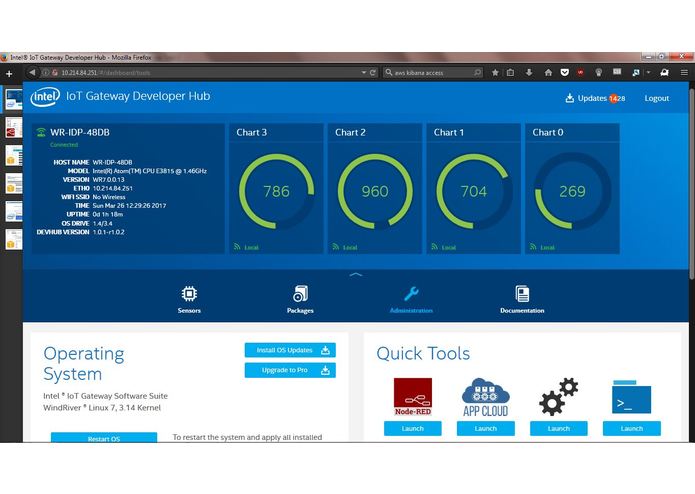The width and height of the screenshot is (695, 494).
Task: Click the IP address 10.214.84.251 value
Action: tap(113, 188)
